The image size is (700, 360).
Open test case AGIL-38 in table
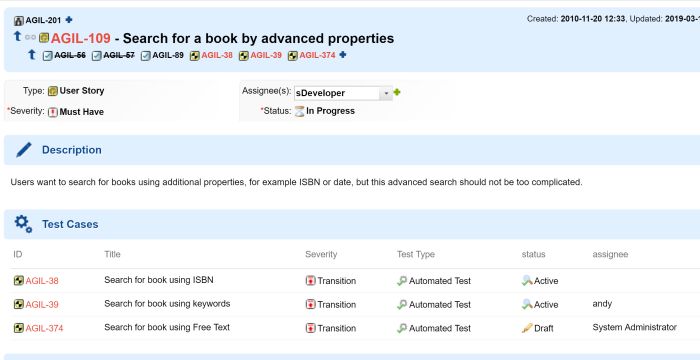click(42, 281)
